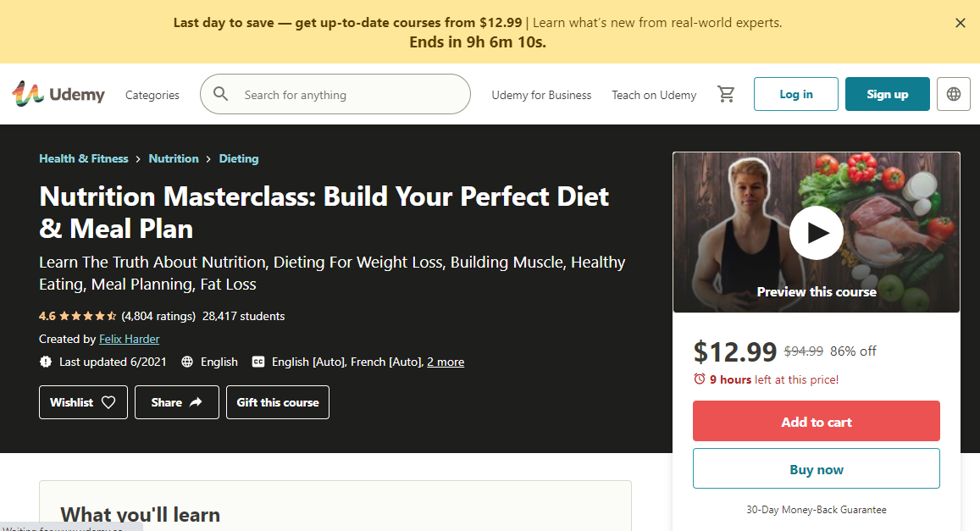
Task: Click the Udemy logo
Action: (58, 94)
